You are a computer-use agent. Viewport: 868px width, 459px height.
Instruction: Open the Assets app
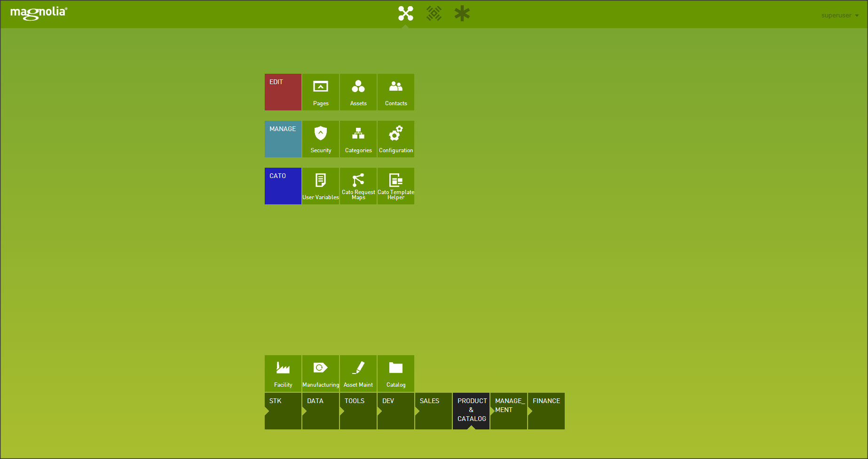click(358, 92)
